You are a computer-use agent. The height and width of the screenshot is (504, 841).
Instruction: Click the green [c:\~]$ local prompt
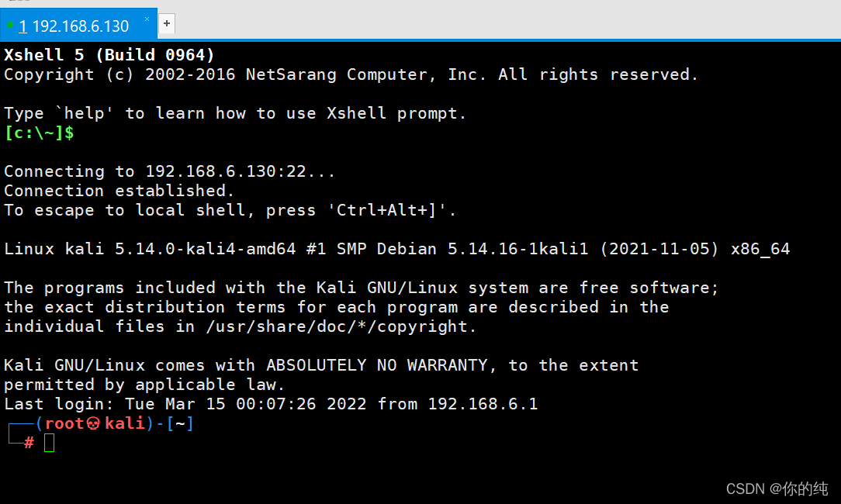39,133
